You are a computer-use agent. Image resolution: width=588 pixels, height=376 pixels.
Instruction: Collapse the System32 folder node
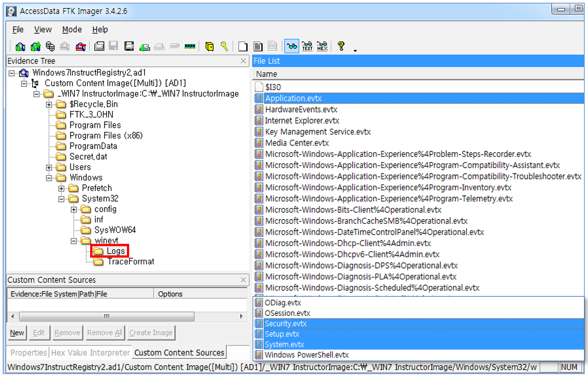61,199
